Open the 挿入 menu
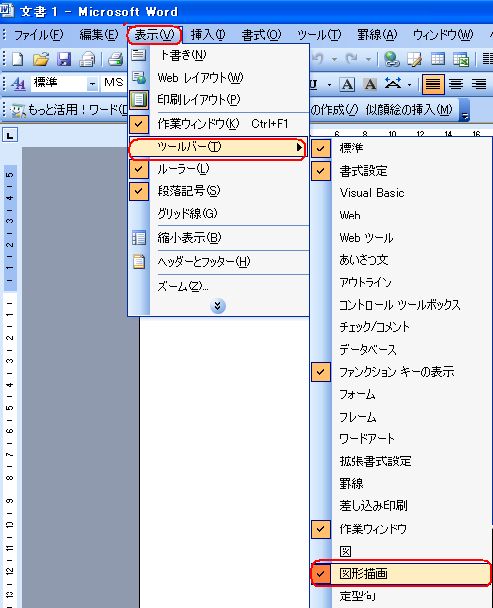This screenshot has height=608, width=493. (x=208, y=35)
